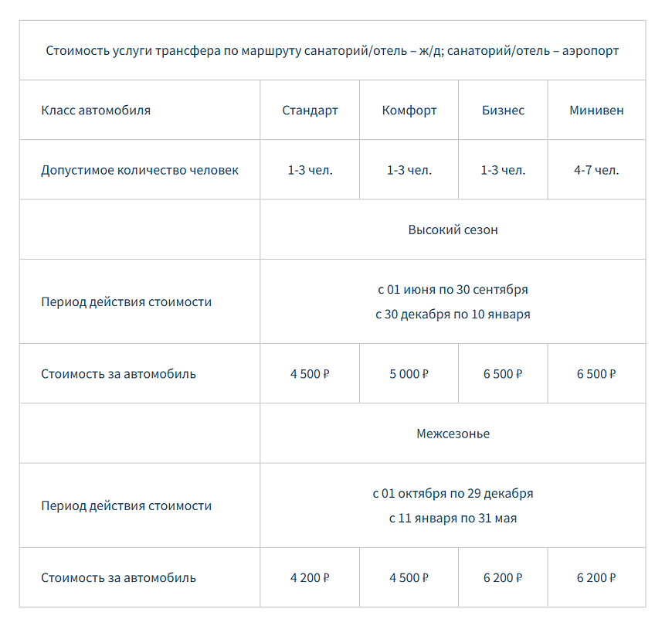This screenshot has width=672, height=626.
Task: Click the 'с 30 декабря по 10 января' line
Action: point(453,315)
